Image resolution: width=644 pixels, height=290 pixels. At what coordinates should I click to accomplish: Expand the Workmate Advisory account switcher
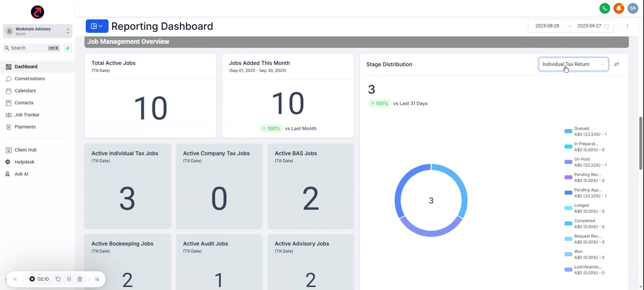[x=38, y=31]
